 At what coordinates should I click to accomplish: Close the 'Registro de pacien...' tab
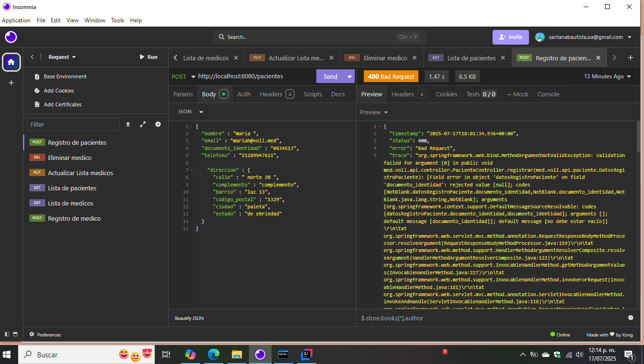(598, 58)
